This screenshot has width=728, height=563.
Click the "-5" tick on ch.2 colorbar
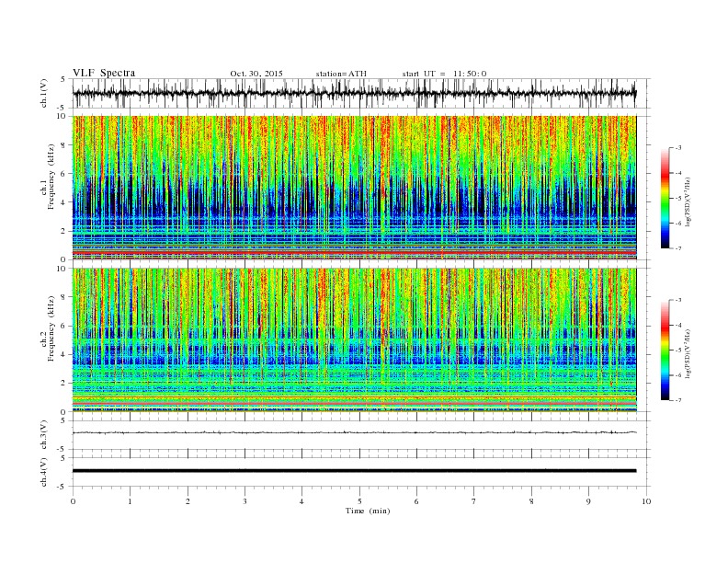(x=677, y=350)
